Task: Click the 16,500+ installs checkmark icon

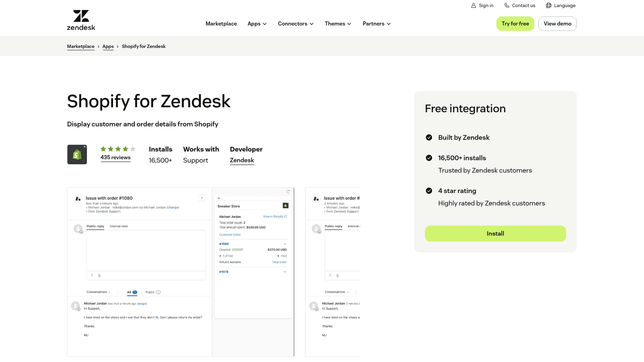Action: click(429, 158)
